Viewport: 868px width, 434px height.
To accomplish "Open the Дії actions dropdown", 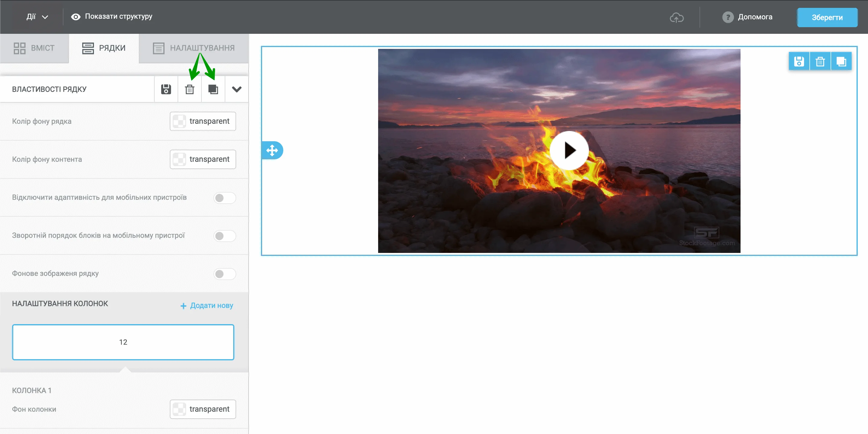I will click(37, 17).
